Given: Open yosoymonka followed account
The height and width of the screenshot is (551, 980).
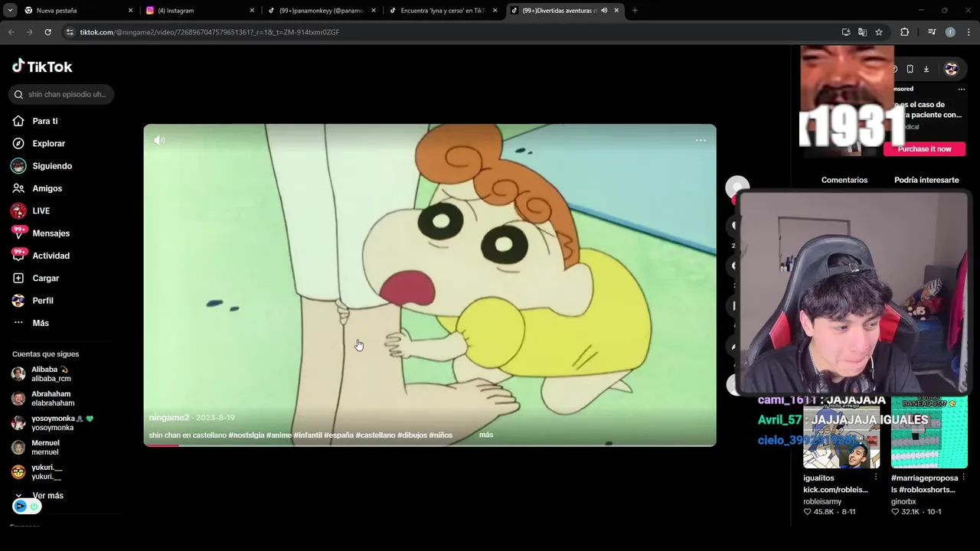Looking at the screenshot, I should coord(52,422).
